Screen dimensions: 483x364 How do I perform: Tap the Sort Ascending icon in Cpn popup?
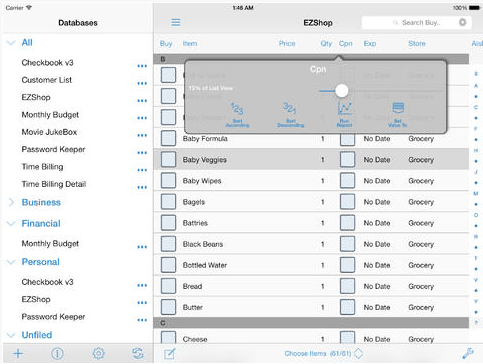click(x=237, y=115)
